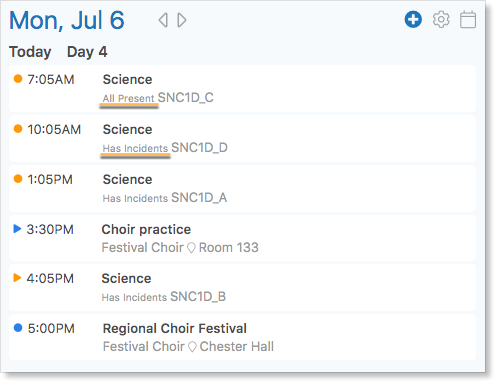Click orange dot beside 7:05AM Science
Viewport: 496px width, 383px height.
point(18,79)
